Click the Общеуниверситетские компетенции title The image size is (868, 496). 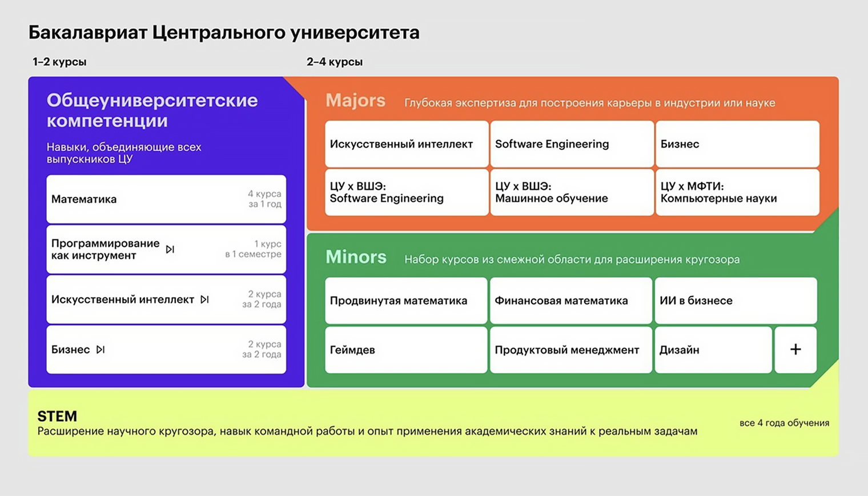point(152,110)
